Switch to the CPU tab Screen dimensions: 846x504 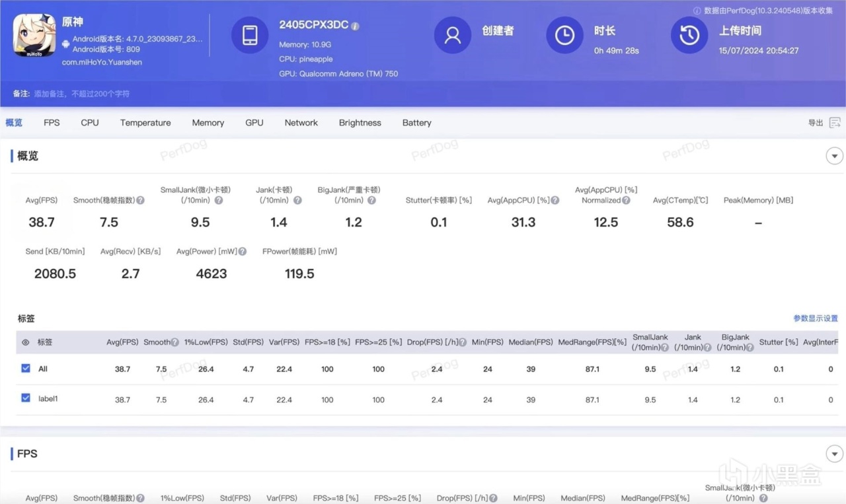point(90,123)
